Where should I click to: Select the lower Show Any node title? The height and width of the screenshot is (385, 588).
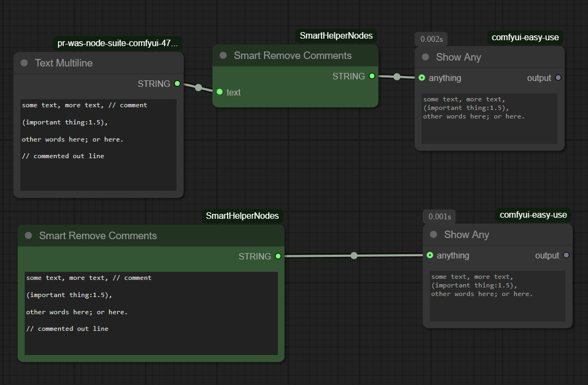467,234
